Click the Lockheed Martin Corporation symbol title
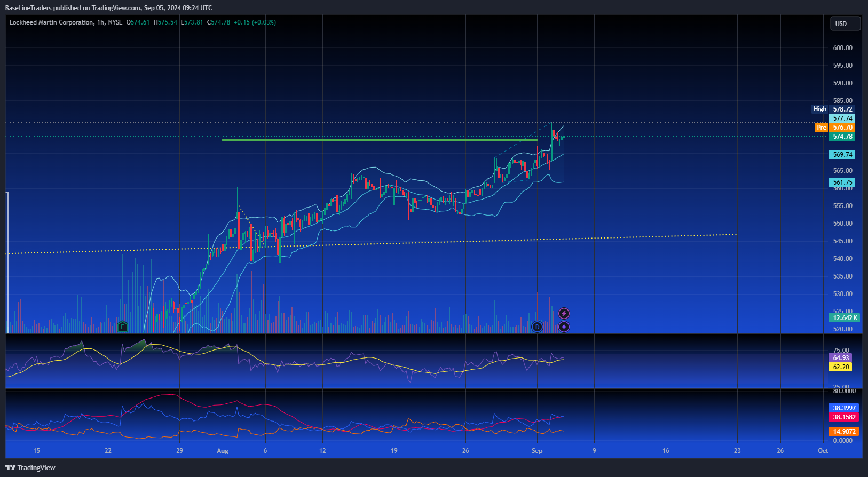This screenshot has height=477, width=868. click(51, 22)
